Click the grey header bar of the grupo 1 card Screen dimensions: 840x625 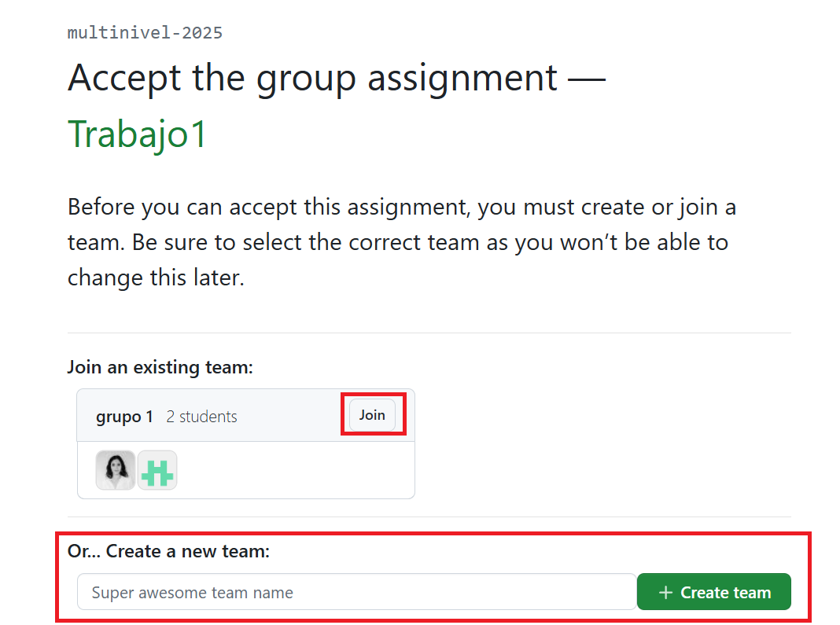(246, 416)
